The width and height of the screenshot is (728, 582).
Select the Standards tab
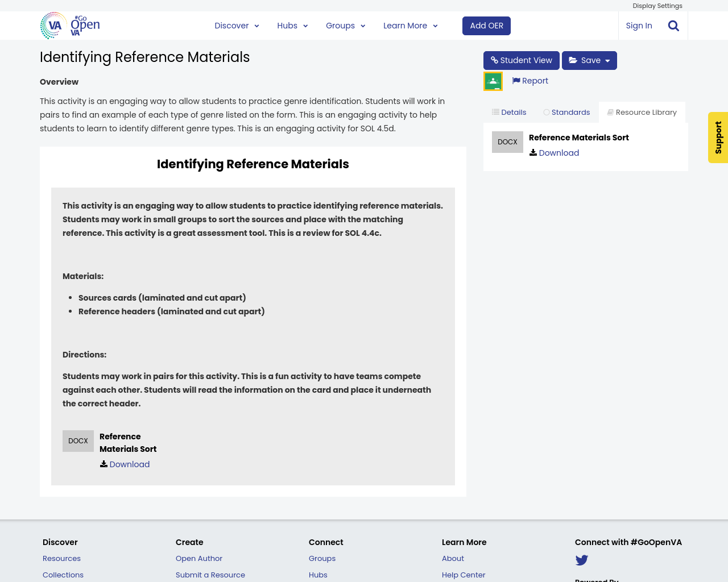point(566,111)
